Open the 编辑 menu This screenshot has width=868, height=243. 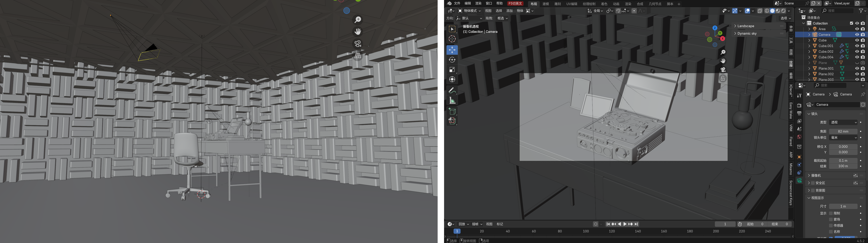(x=468, y=3)
